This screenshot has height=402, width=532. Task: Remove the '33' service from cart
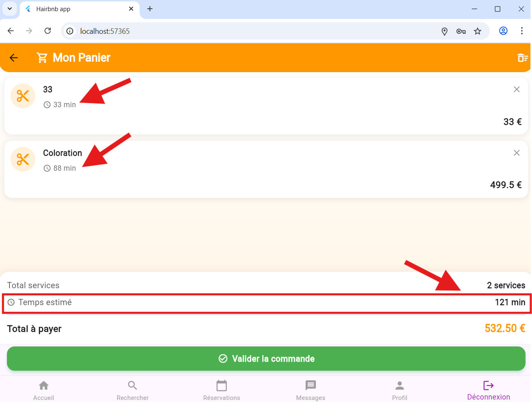click(x=516, y=89)
